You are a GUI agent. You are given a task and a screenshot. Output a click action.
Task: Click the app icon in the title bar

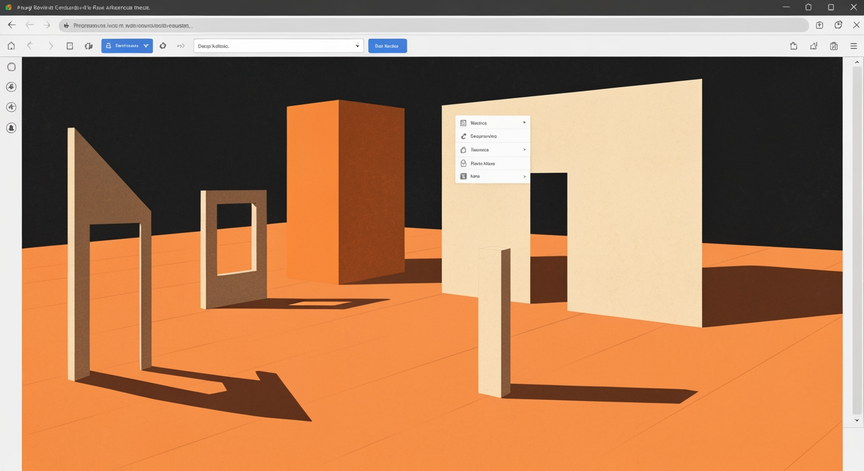[x=8, y=7]
